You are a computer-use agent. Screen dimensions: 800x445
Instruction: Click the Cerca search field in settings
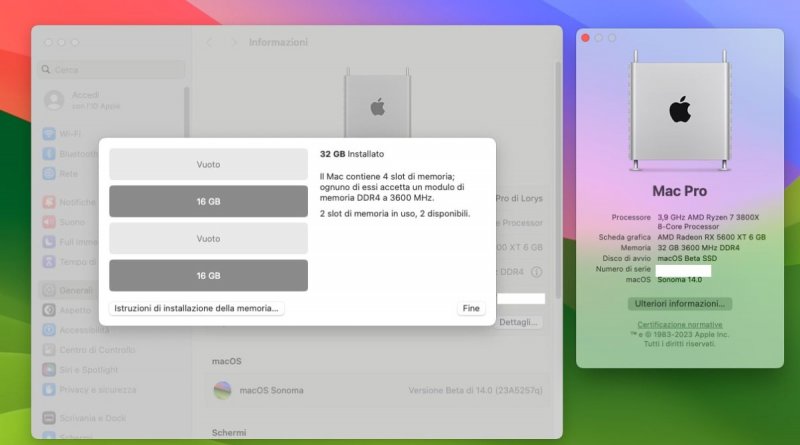(x=111, y=69)
